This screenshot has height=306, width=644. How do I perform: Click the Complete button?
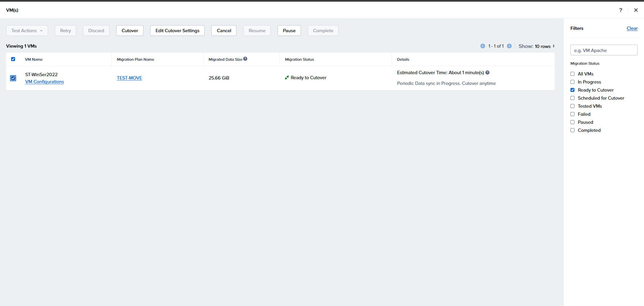tap(323, 31)
